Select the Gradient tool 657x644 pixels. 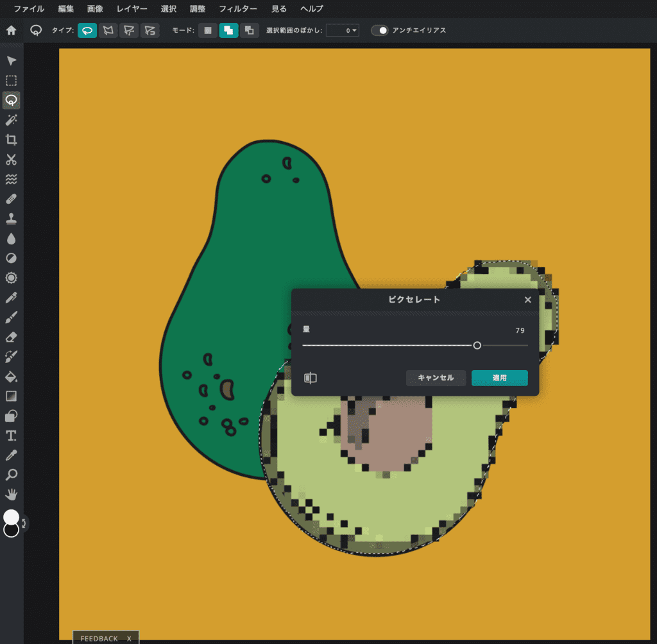[11, 396]
